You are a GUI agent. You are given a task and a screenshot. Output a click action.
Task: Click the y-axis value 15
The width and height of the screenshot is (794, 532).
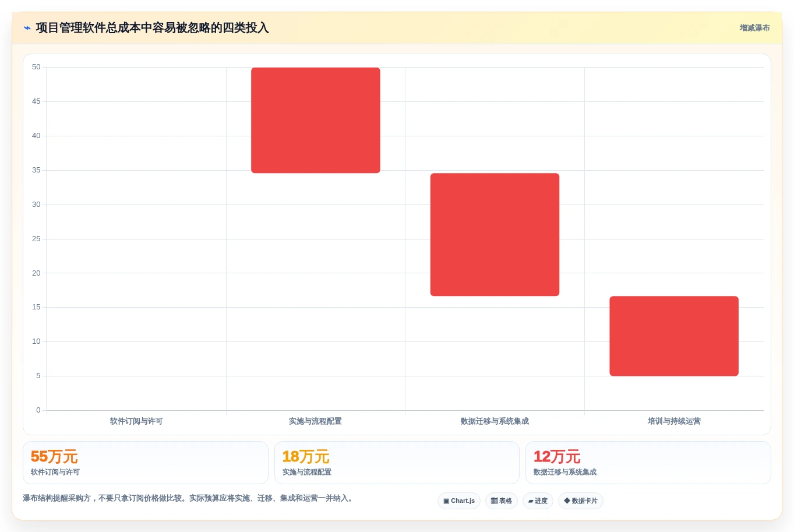(x=36, y=307)
